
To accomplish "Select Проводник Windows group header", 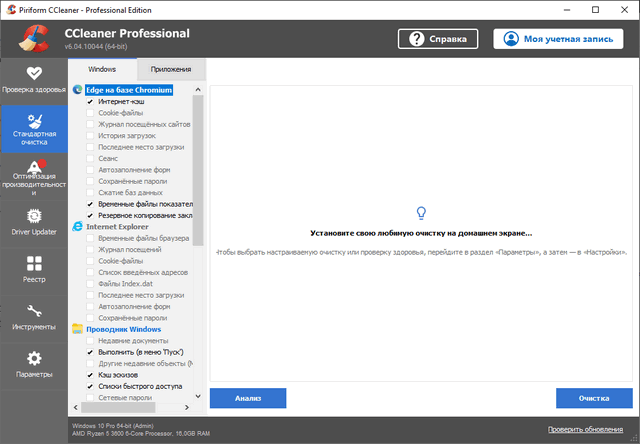I will coord(124,329).
